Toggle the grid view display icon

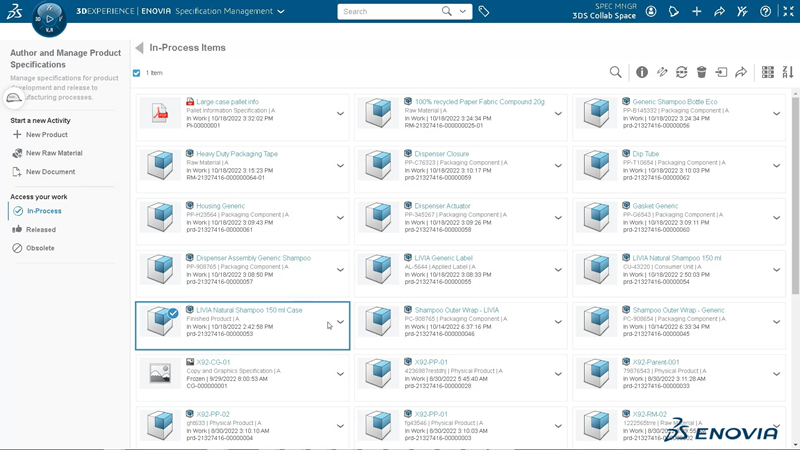tap(768, 72)
